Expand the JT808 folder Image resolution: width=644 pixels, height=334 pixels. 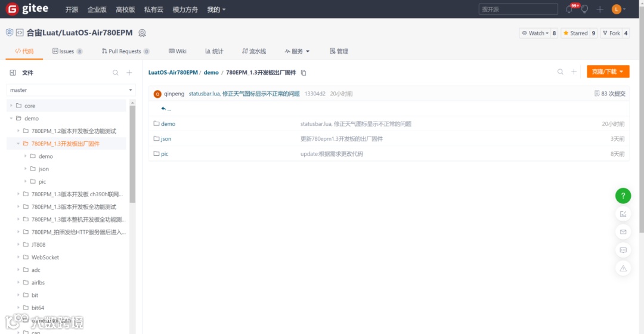[x=18, y=245]
